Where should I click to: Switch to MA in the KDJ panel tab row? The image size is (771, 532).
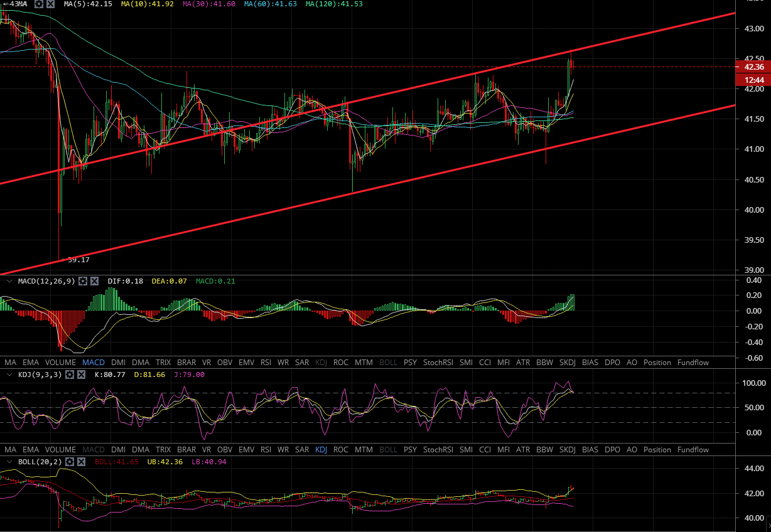click(10, 450)
